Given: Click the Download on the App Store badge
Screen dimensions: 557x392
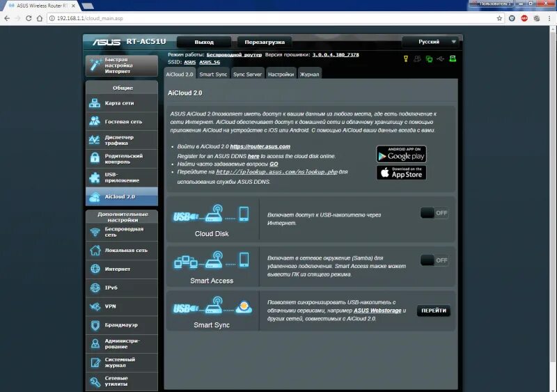Looking at the screenshot, I should click(402, 173).
